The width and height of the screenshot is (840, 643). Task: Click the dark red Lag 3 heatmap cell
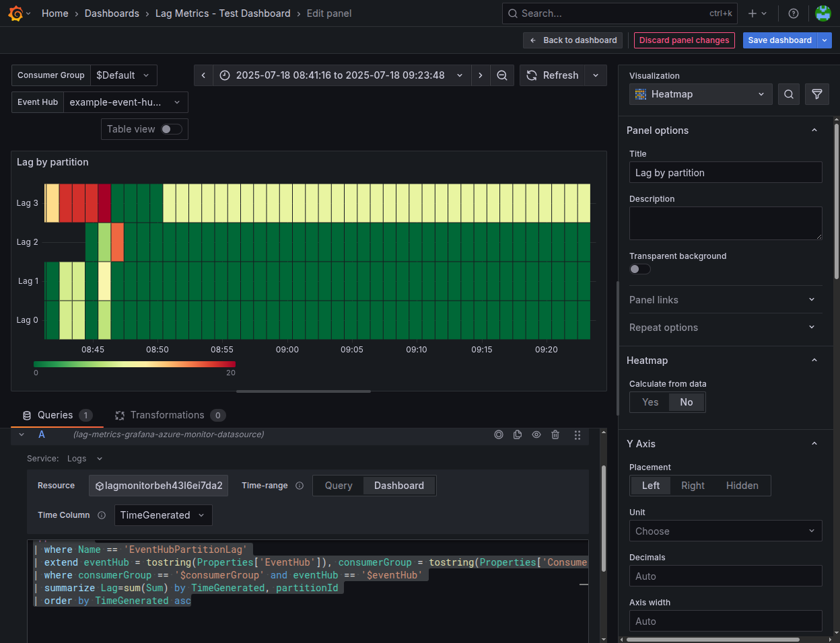104,203
